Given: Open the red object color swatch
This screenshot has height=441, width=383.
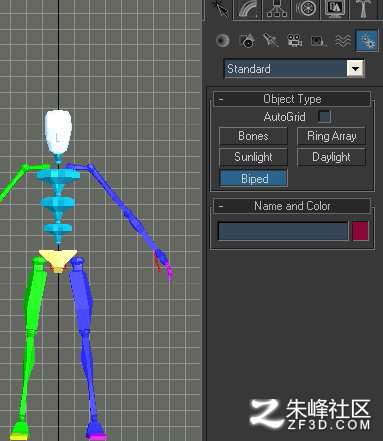Looking at the screenshot, I should point(360,231).
